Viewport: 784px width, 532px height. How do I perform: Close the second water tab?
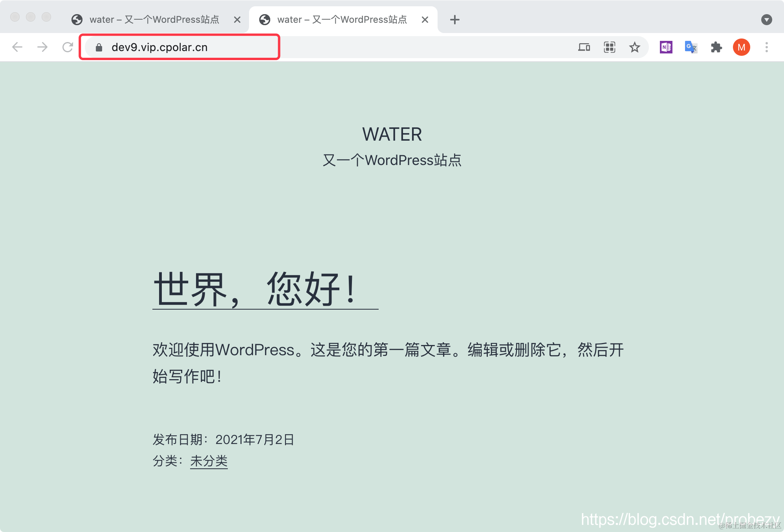[x=425, y=20]
